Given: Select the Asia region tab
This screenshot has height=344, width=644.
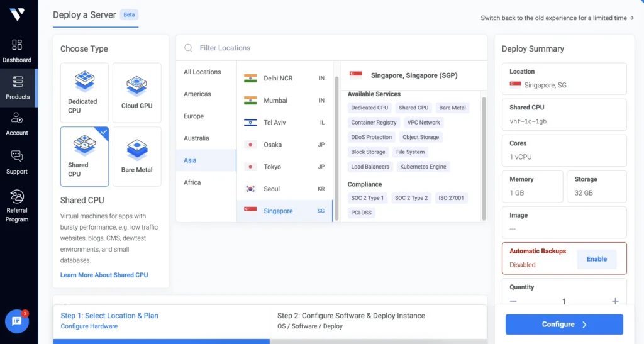Looking at the screenshot, I should coord(206,160).
